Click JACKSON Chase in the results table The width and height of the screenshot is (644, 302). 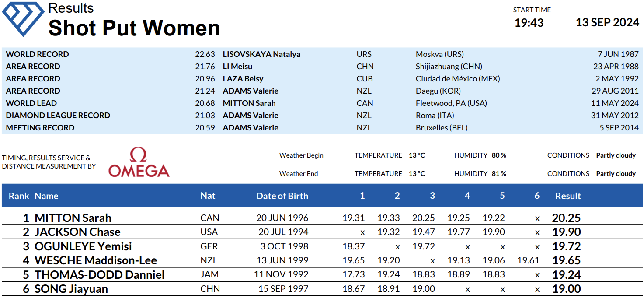click(x=77, y=232)
